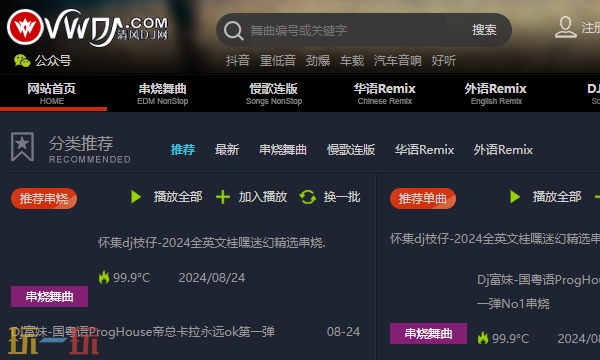Click the 加入播放 text button
600x360 pixels.
pos(263,197)
